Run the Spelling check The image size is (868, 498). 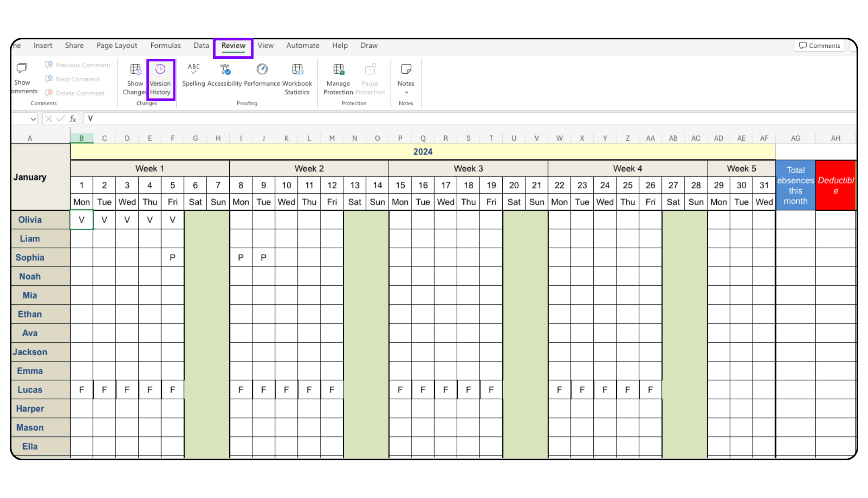click(x=194, y=75)
